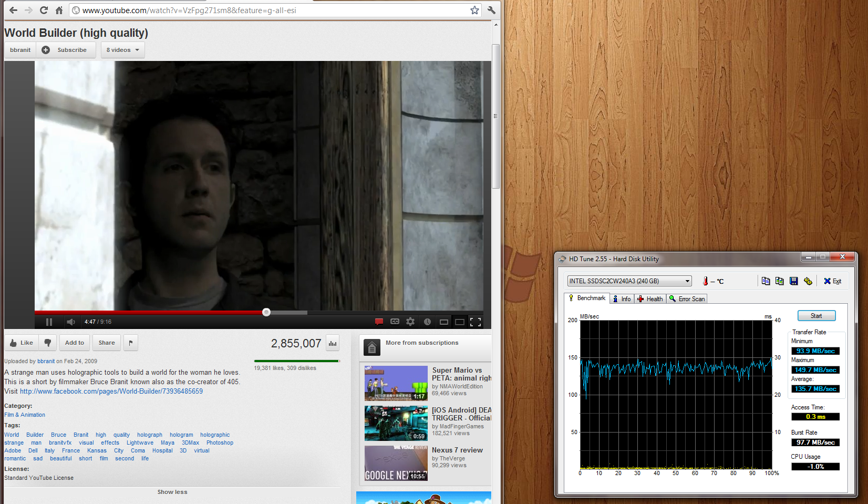
Task: Click the 2,855,007 view count
Action: pyautogui.click(x=296, y=344)
